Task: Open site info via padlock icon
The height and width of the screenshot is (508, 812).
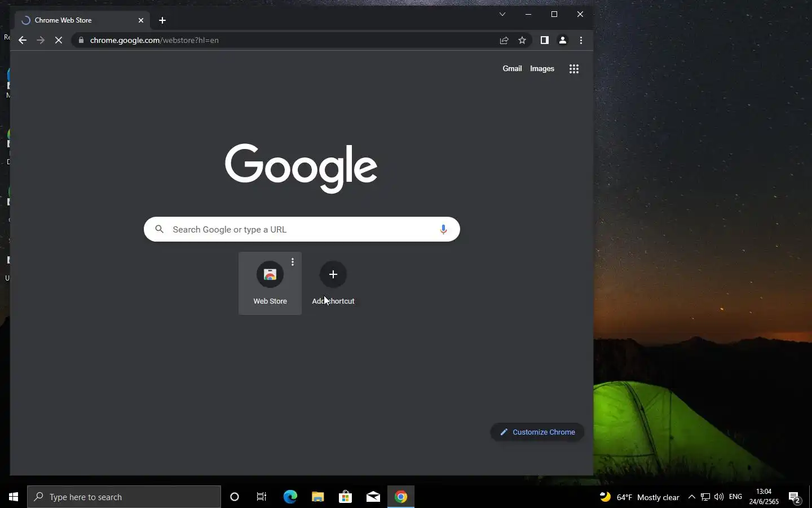Action: tap(81, 40)
